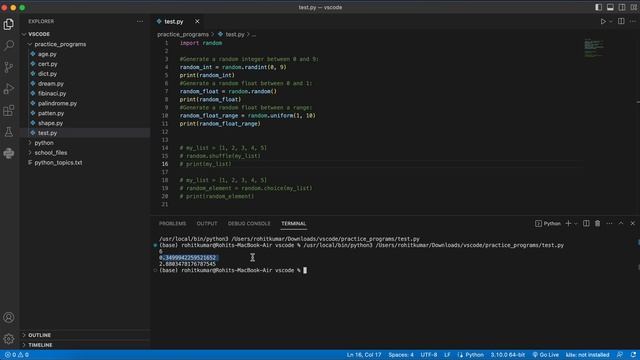
Task: Open Explorer views and more actions ellipsis
Action: click(x=140, y=21)
